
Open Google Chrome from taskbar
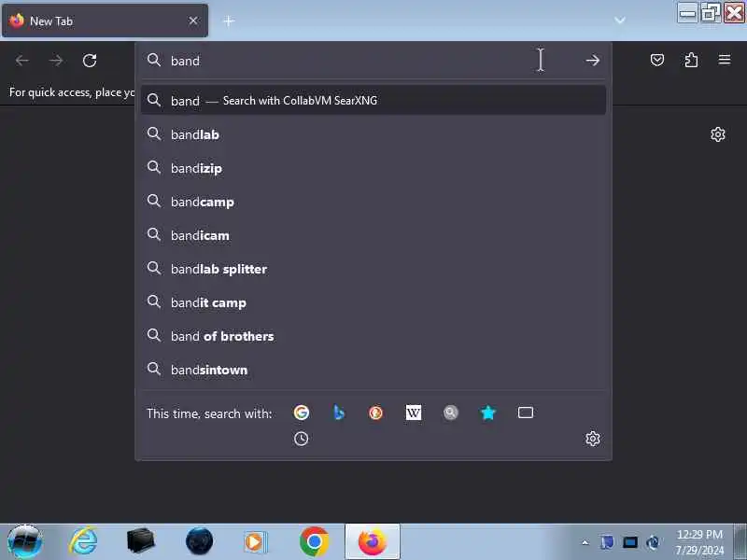pyautogui.click(x=314, y=541)
